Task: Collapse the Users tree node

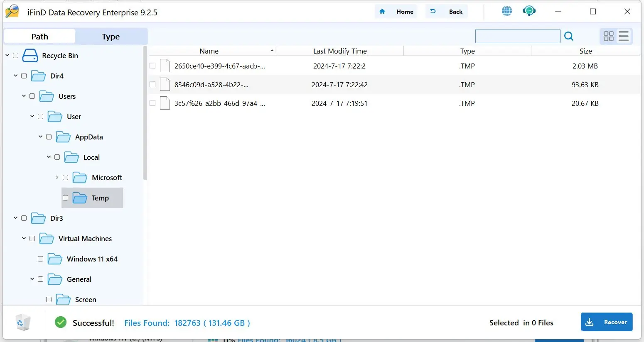Action: click(x=24, y=96)
